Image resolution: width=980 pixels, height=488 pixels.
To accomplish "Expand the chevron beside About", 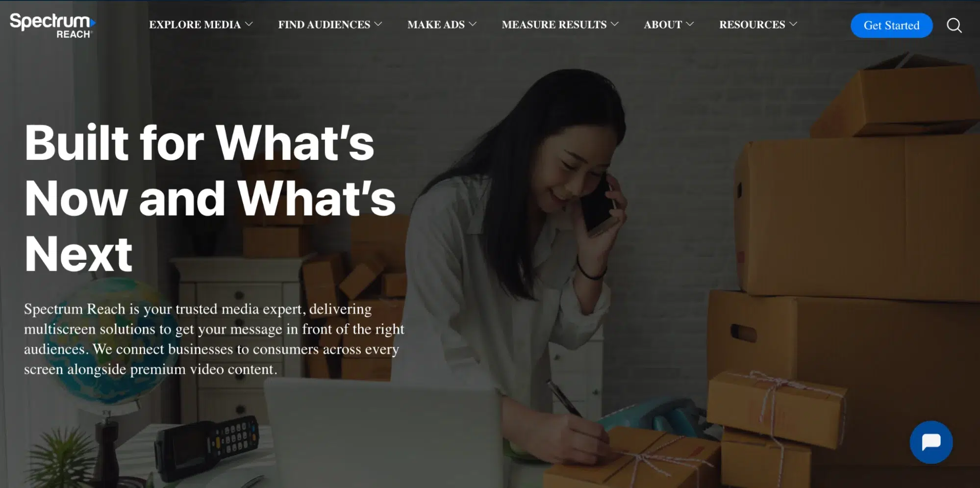I will click(x=690, y=24).
